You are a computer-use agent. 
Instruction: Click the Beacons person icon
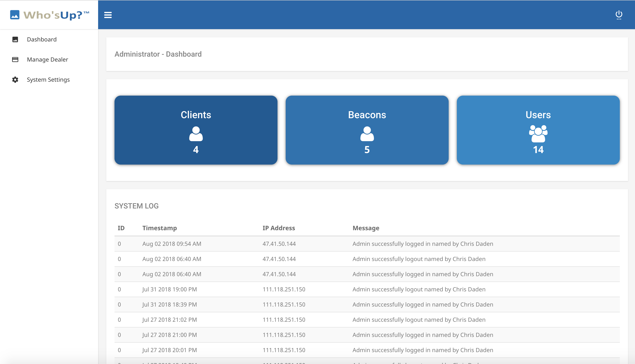(367, 134)
